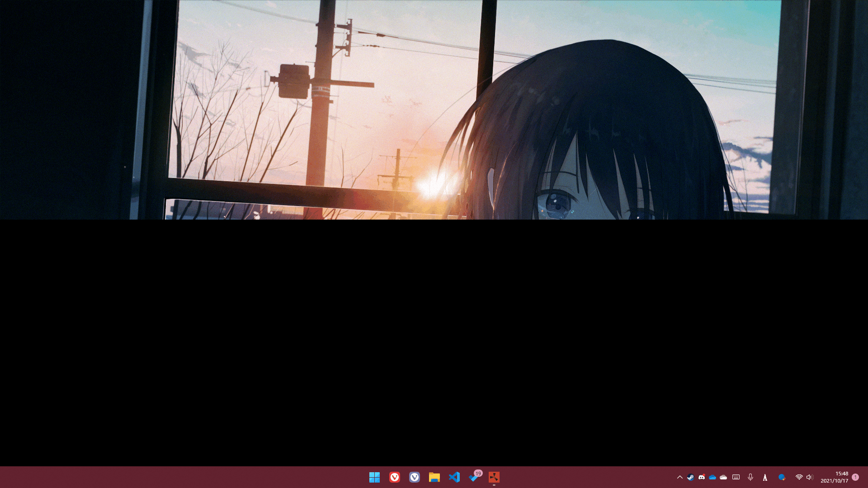The image size is (868, 488).
Task: Switch to the running Rust game icon
Action: (494, 477)
